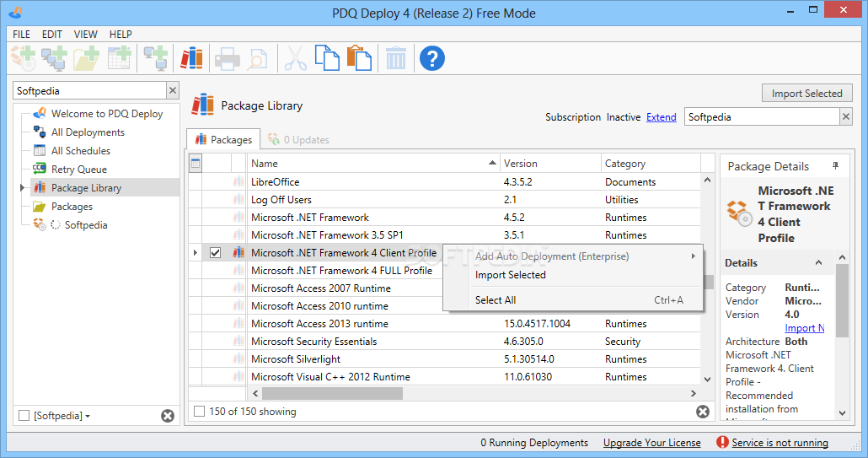The width and height of the screenshot is (868, 458).
Task: Click the red service warning icon
Action: click(x=722, y=442)
